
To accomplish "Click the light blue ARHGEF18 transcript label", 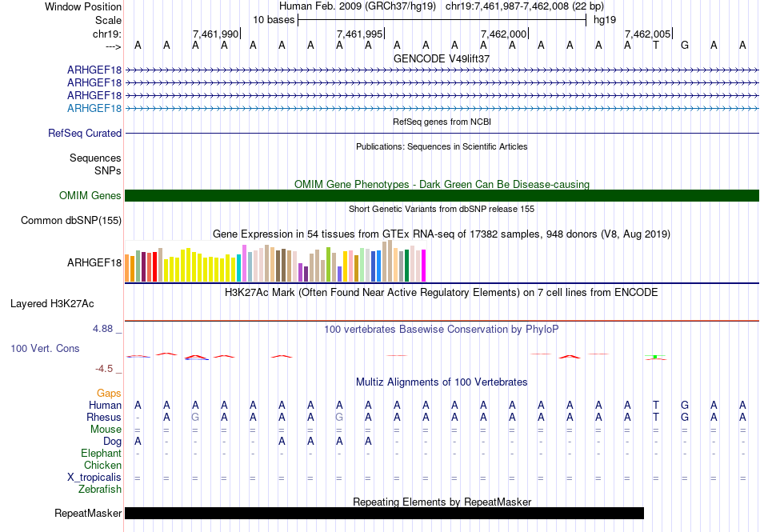I will [x=94, y=108].
